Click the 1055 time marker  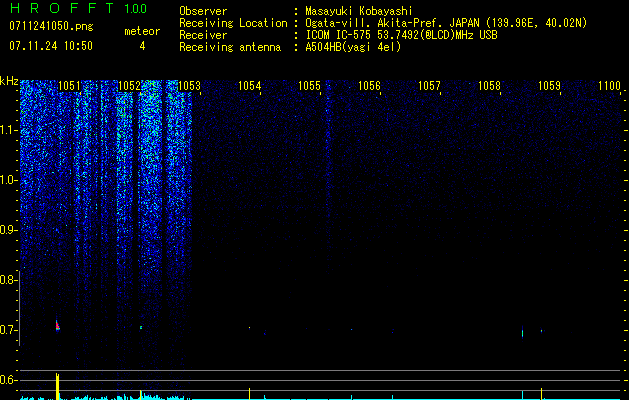(310, 86)
